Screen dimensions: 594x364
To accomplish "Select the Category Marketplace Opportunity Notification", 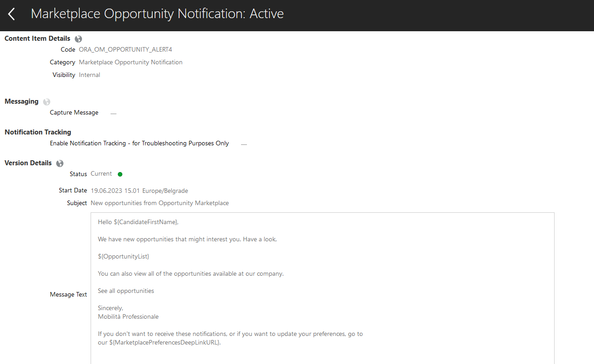I will point(130,62).
